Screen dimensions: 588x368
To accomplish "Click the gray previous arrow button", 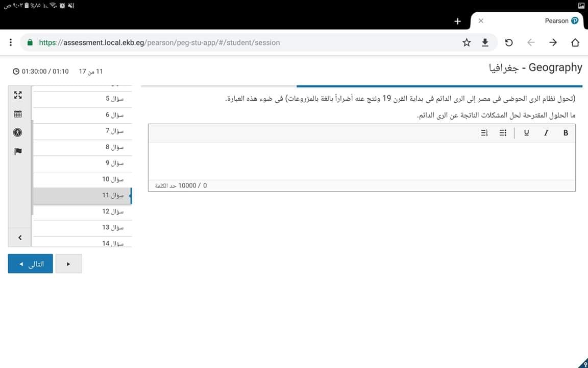I will point(68,264).
